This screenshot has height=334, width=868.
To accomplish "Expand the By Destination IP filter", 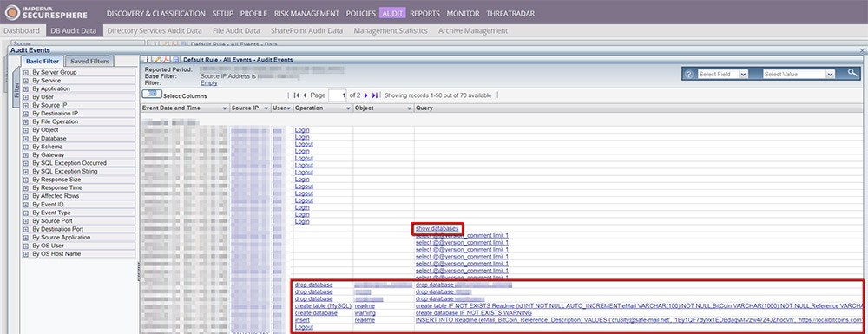I will click(26, 114).
